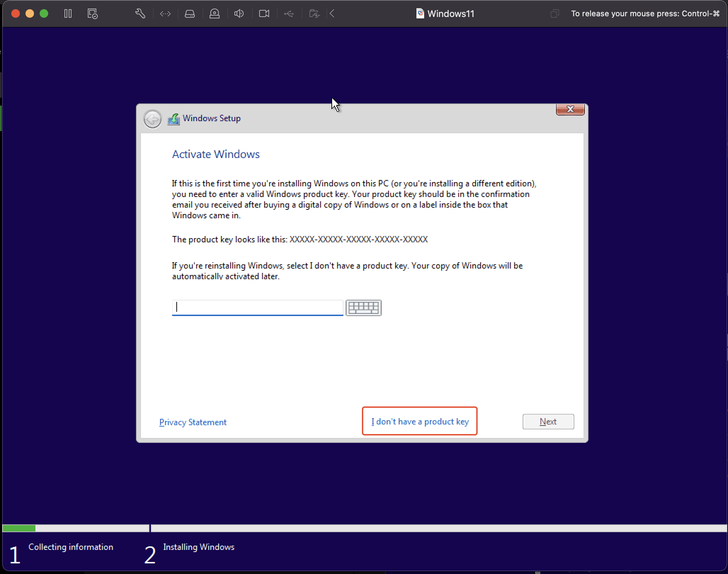Click the Windows Setup title text
This screenshot has width=728, height=574.
pyautogui.click(x=212, y=118)
